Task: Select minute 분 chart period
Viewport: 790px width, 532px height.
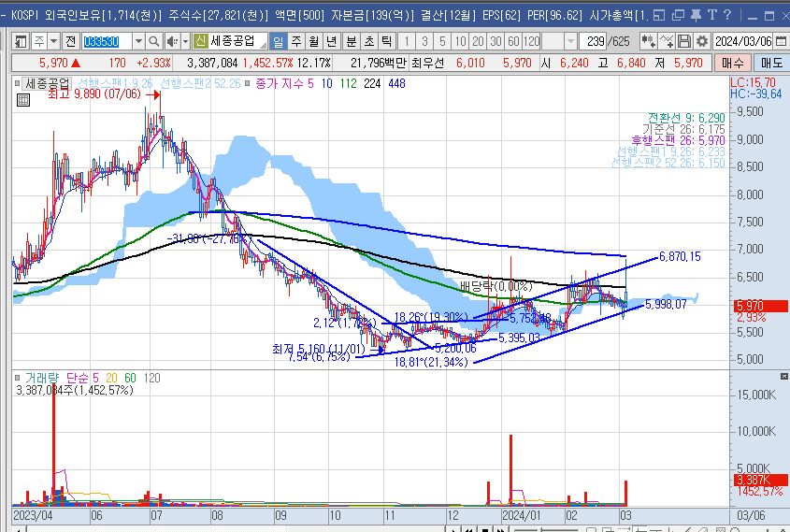Action: pyautogui.click(x=352, y=41)
